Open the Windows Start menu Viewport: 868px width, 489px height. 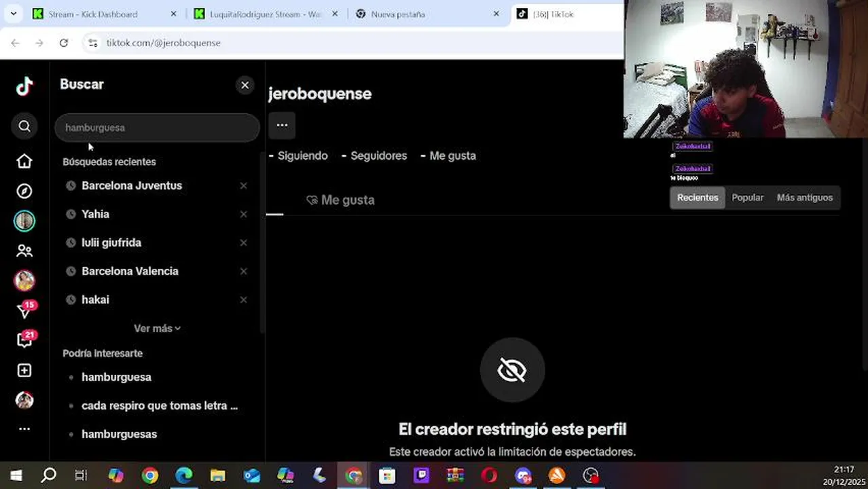tap(15, 475)
